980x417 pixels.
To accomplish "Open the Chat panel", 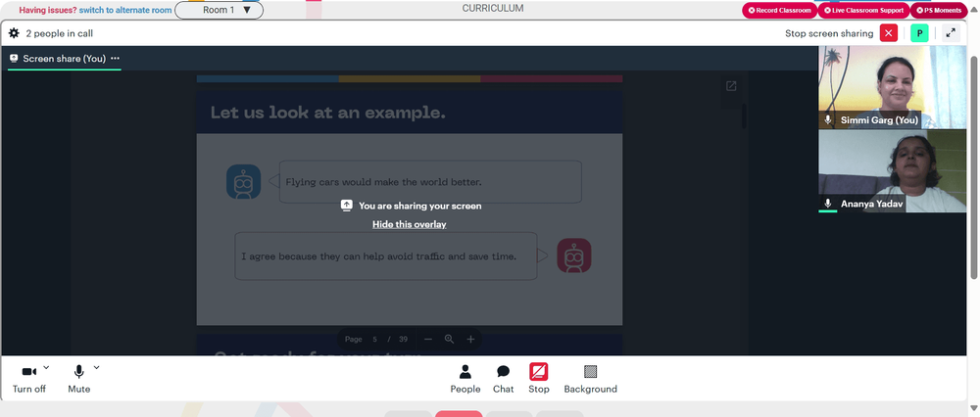I will pos(503,379).
